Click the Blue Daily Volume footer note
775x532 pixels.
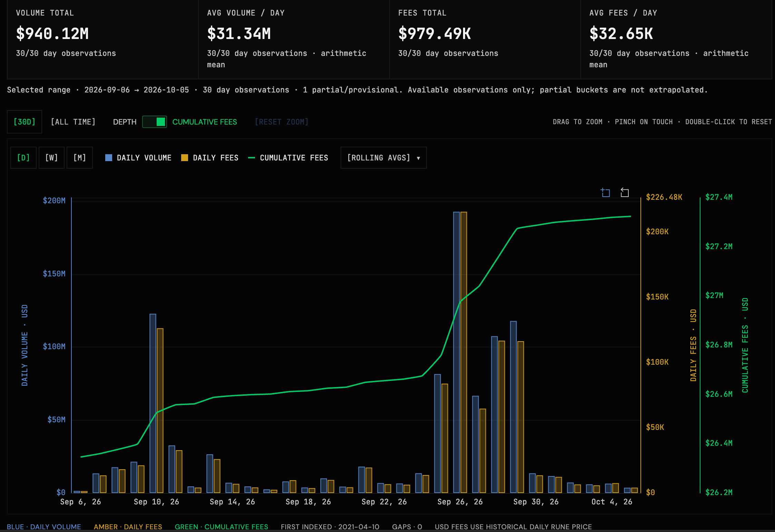[44, 527]
